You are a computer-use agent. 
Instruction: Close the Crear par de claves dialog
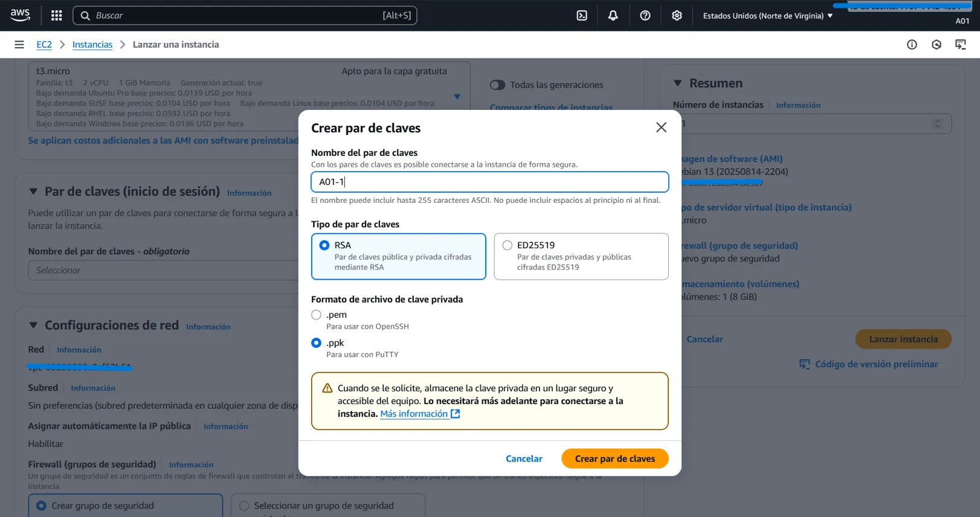tap(661, 127)
